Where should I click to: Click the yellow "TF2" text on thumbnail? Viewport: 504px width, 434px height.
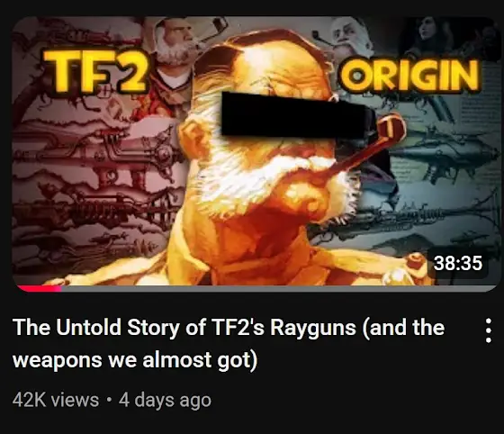coord(95,71)
